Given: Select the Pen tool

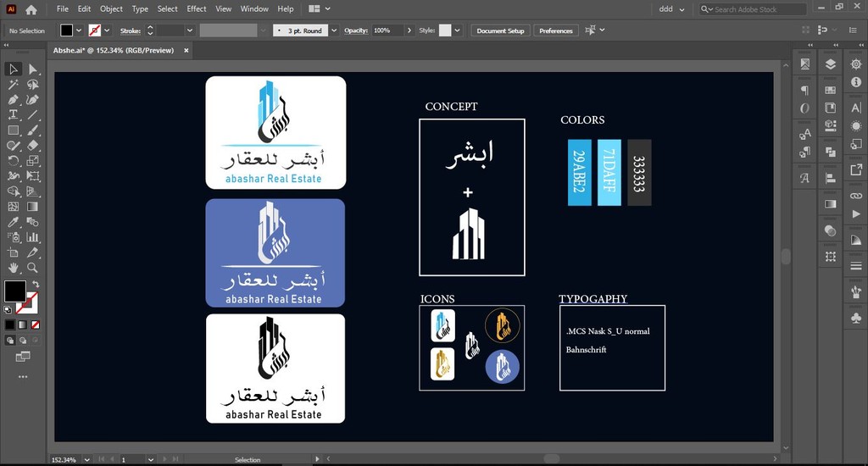Looking at the screenshot, I should click(x=14, y=100).
